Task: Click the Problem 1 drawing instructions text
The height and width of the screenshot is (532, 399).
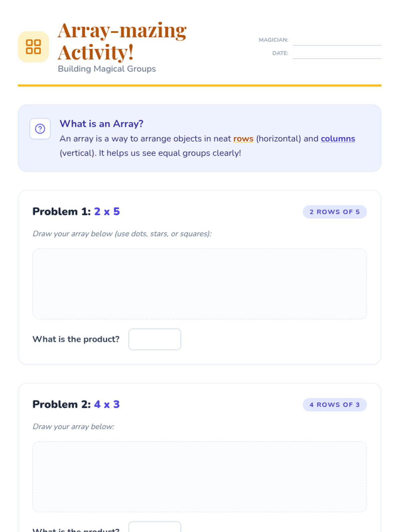Action: [122, 234]
